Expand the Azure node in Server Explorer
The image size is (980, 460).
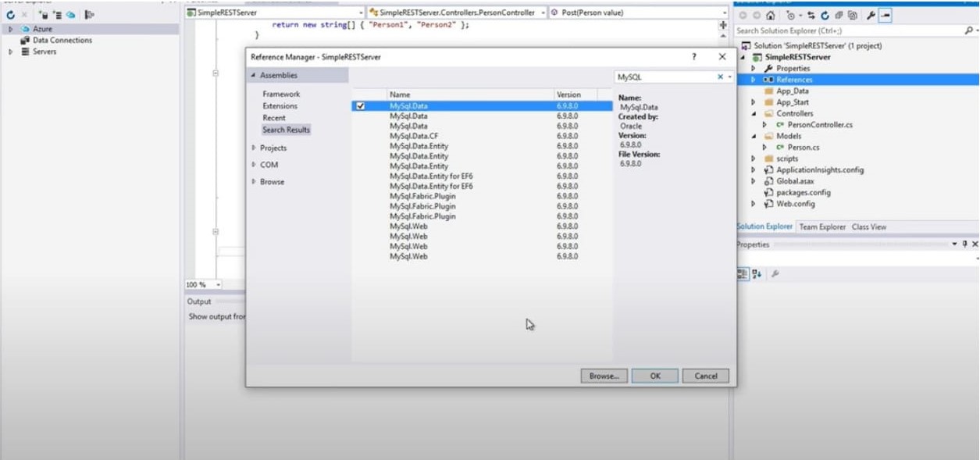11,29
